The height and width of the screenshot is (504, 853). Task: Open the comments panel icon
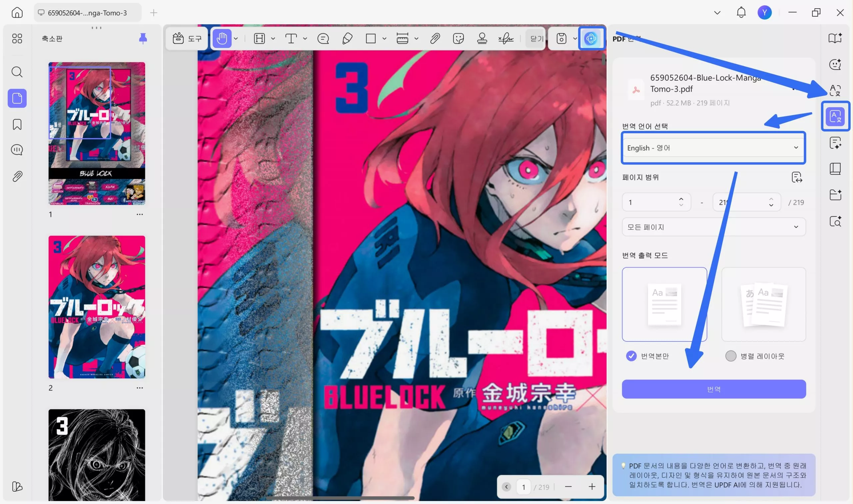(17, 150)
